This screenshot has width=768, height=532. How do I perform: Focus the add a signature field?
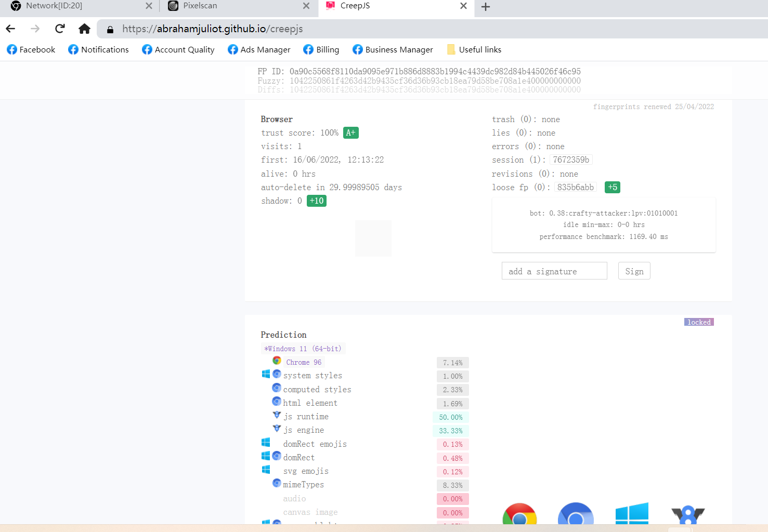pyautogui.click(x=554, y=271)
